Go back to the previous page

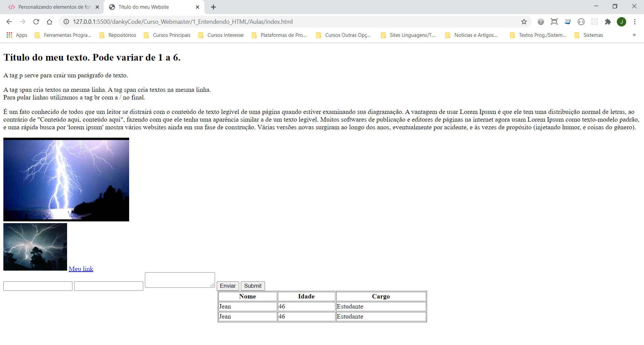pos(9,22)
